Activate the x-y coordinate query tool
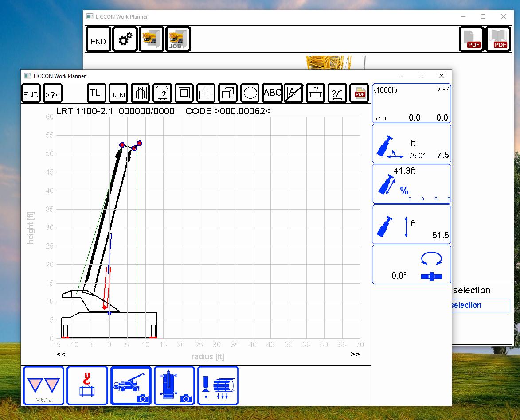Viewport: 520px width, 420px height. 162,93
